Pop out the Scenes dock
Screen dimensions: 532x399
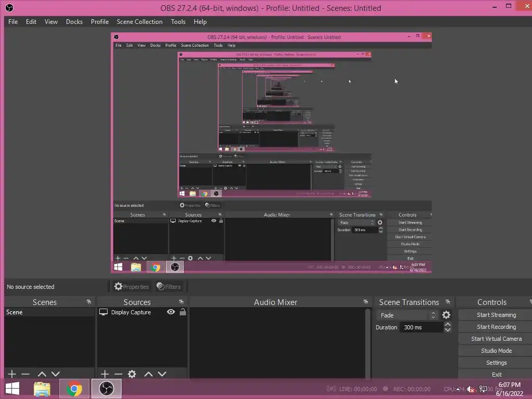89,302
